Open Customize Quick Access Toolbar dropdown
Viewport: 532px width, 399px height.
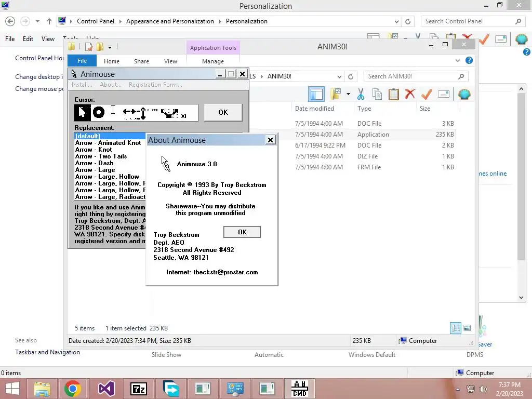click(110, 47)
